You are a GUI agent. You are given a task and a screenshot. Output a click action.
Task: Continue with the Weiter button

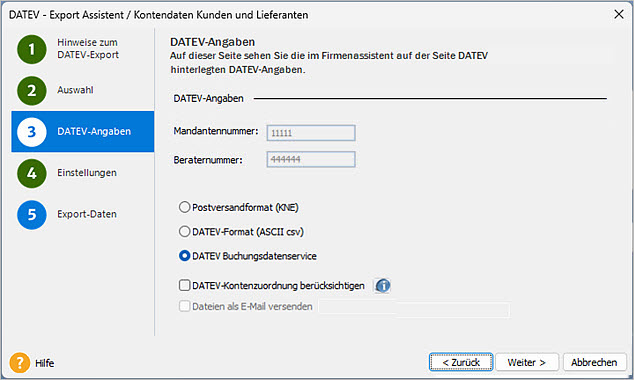[x=527, y=362]
